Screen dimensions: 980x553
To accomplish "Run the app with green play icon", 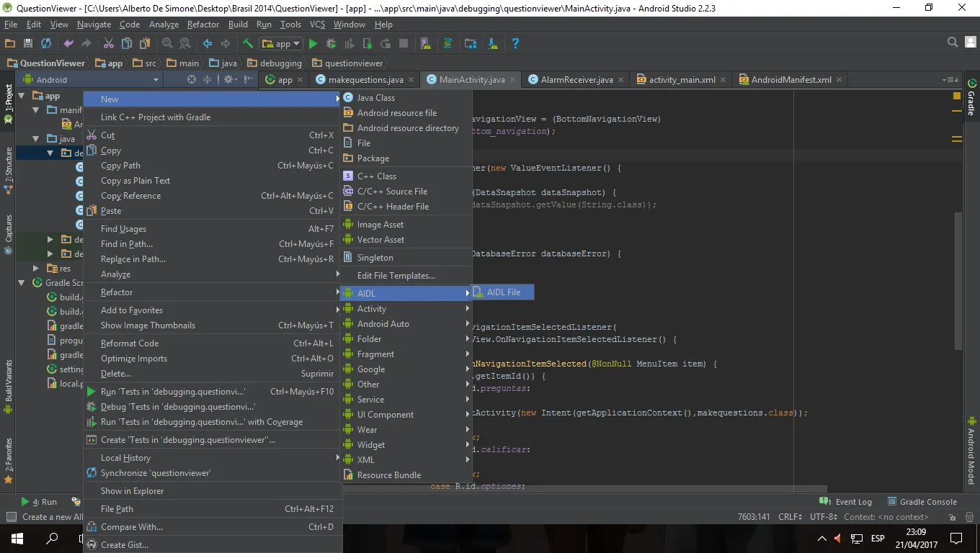I will (x=313, y=44).
